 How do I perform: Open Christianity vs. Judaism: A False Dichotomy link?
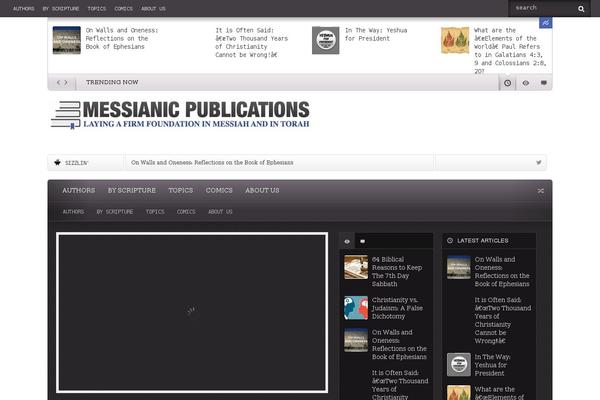point(397,308)
